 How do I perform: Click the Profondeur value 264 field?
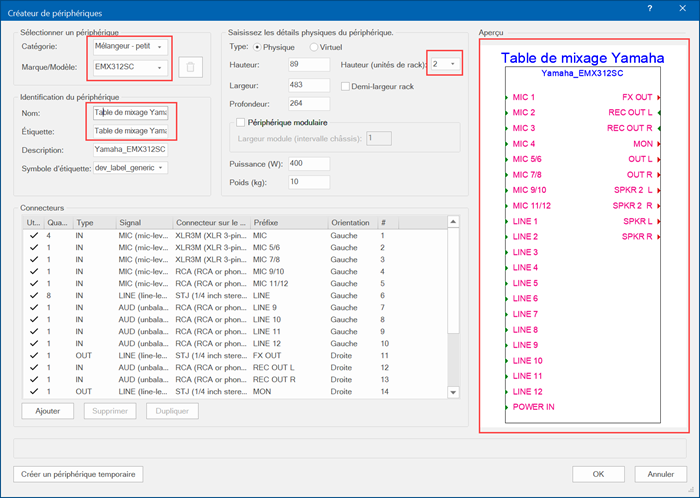pyautogui.click(x=309, y=104)
